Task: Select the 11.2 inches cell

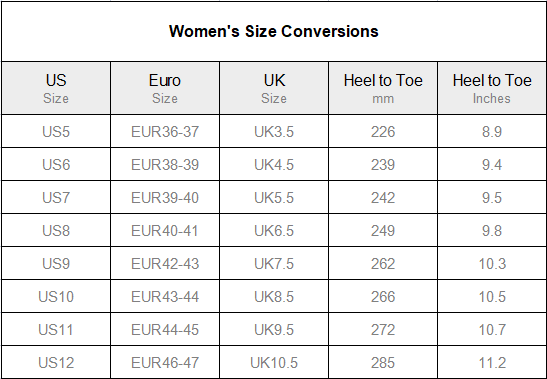Action: click(492, 362)
